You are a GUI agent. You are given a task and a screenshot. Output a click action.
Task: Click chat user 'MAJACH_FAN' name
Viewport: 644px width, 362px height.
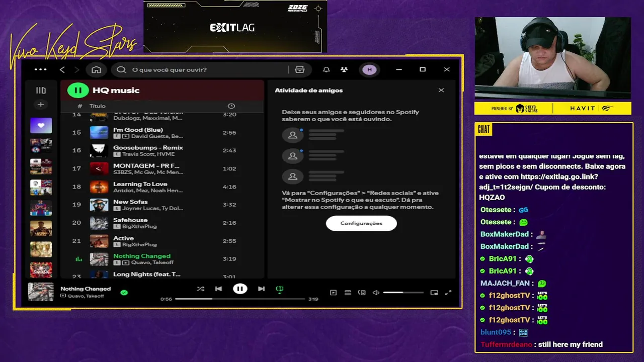(506, 284)
